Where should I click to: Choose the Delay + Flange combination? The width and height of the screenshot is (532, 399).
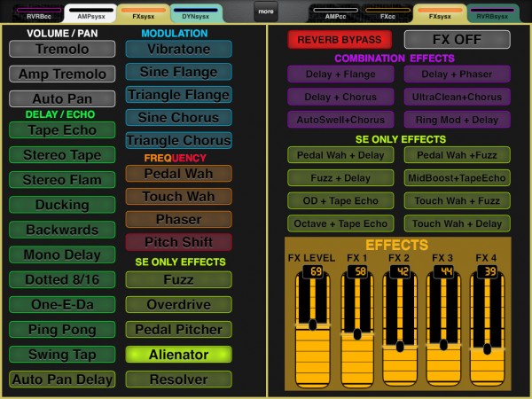340,74
